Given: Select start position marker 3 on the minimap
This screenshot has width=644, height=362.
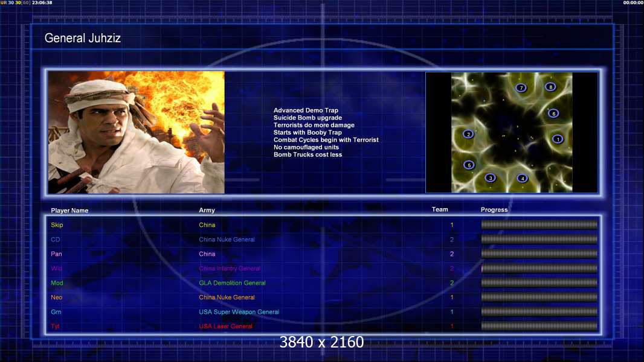Looking at the screenshot, I should click(490, 178).
